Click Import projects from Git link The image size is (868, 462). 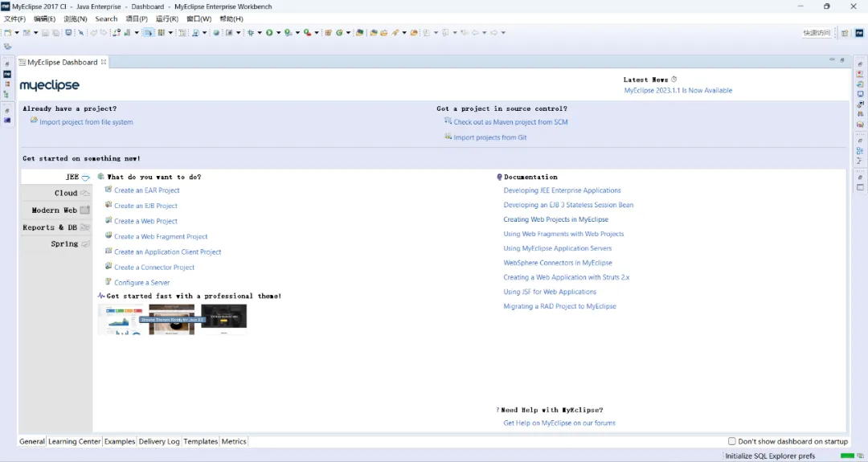coord(490,137)
